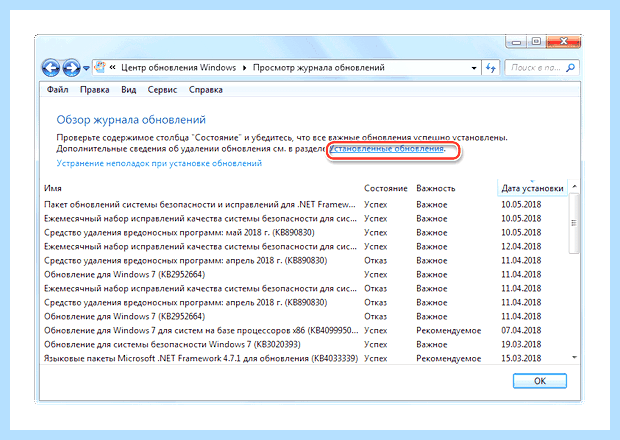This screenshot has width=620, height=440.
Task: Sort by the Состояние column header
Action: [x=386, y=188]
